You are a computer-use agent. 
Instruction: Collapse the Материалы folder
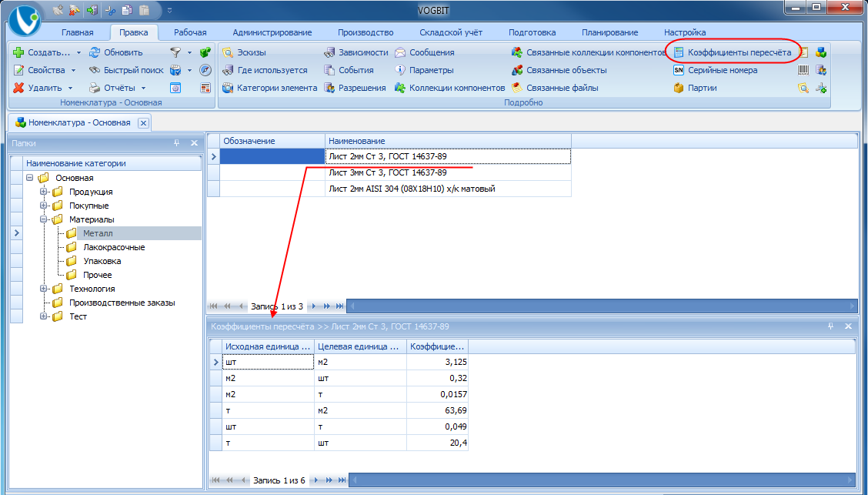(43, 219)
